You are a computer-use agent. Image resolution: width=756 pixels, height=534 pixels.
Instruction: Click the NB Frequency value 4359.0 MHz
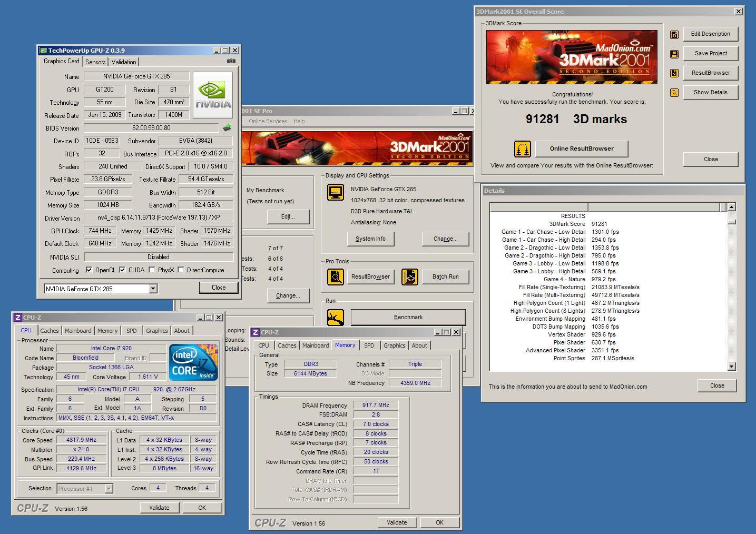tap(415, 383)
